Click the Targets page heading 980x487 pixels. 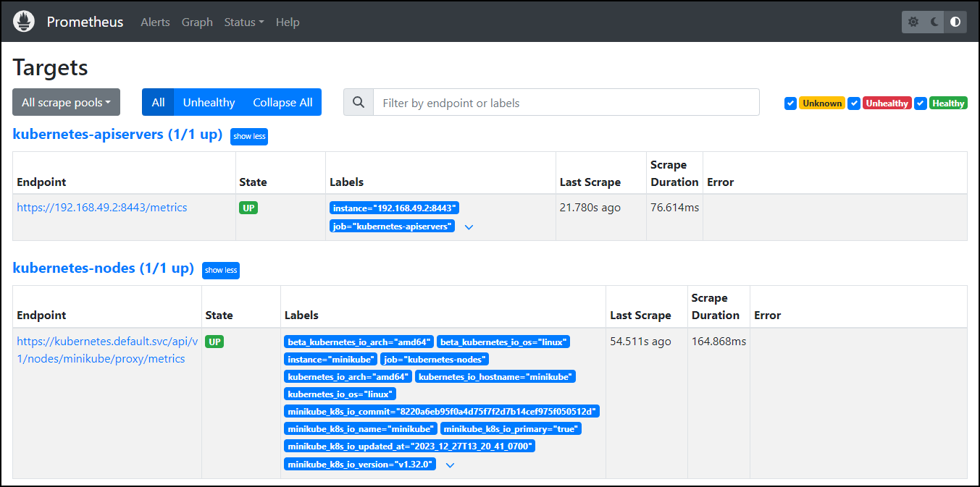(x=51, y=67)
